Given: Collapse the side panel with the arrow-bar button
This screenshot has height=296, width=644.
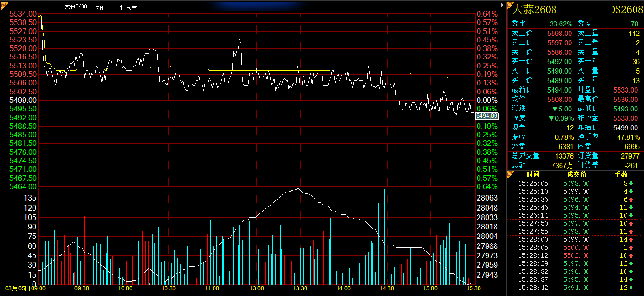Looking at the screenshot, I should [x=503, y=4].
